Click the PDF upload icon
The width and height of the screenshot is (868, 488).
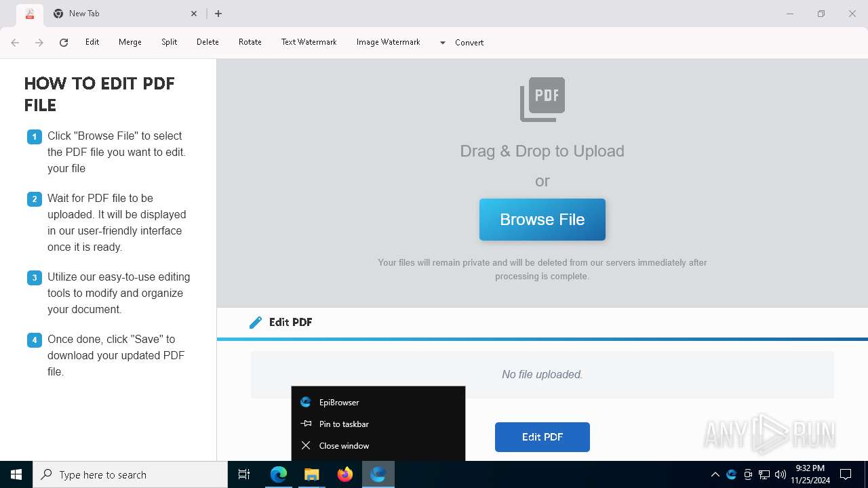(542, 99)
